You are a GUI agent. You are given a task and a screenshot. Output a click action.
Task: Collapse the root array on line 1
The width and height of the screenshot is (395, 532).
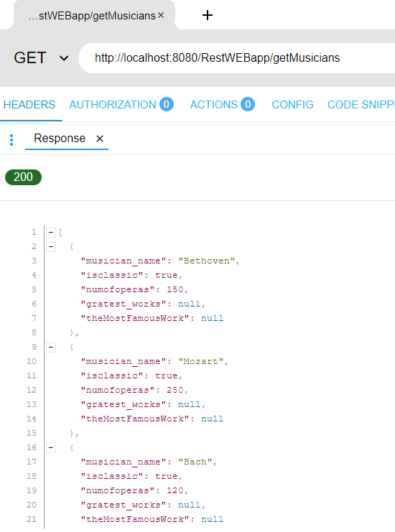(x=51, y=233)
